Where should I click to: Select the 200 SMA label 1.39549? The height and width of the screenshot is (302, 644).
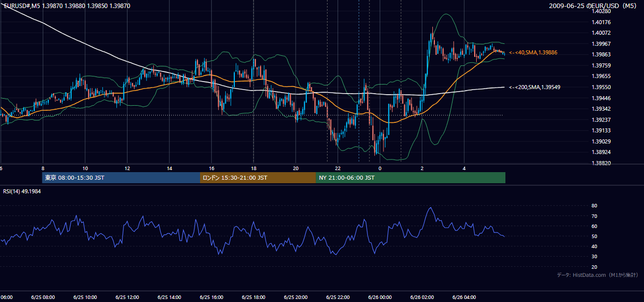535,87
